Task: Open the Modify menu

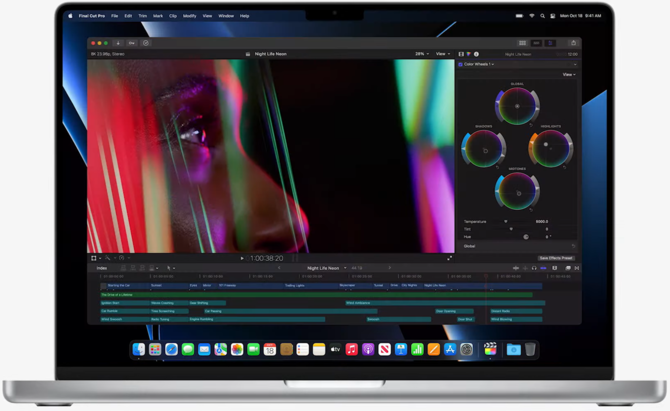Action: click(189, 16)
